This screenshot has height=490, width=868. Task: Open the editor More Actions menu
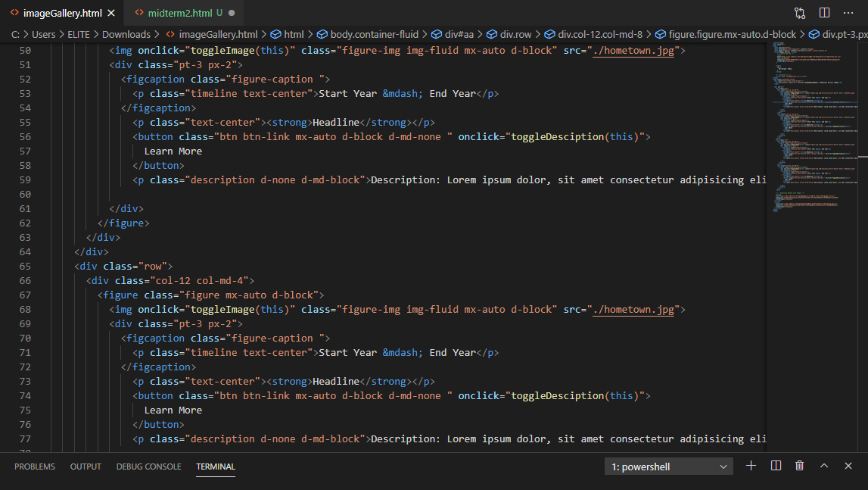coord(848,13)
